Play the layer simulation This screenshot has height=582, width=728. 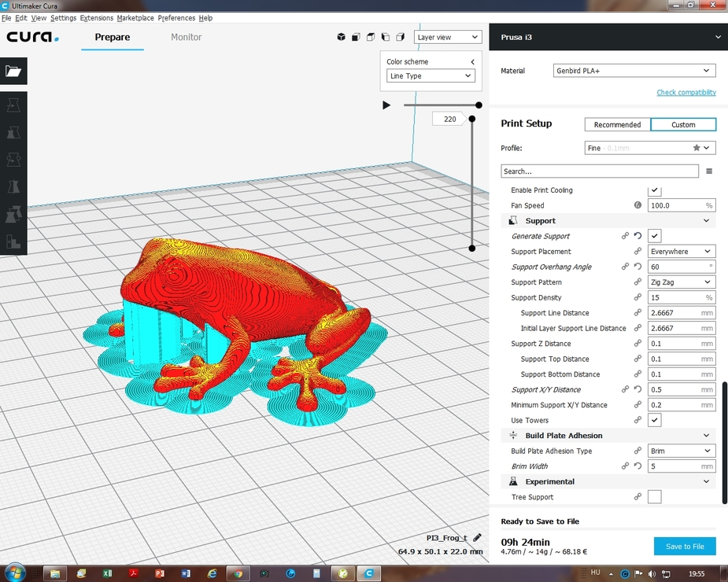click(386, 105)
